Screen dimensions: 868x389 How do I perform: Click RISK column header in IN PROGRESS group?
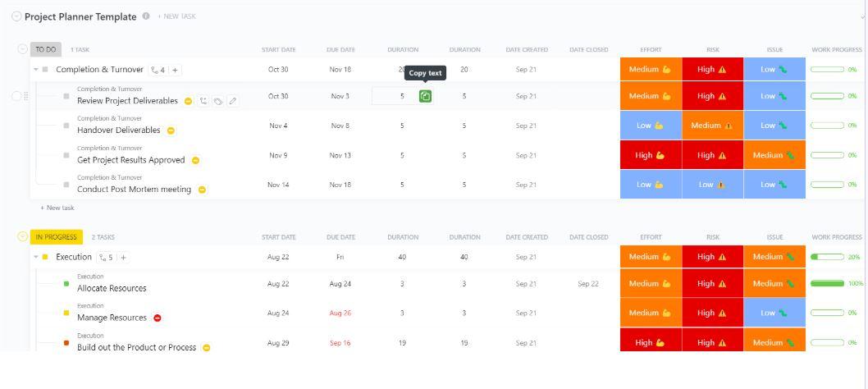tap(712, 237)
